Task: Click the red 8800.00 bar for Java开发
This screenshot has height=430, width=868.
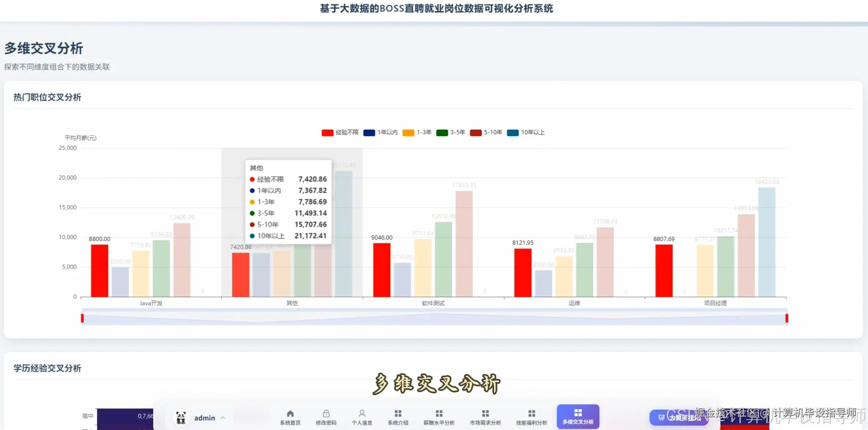Action: [x=100, y=271]
